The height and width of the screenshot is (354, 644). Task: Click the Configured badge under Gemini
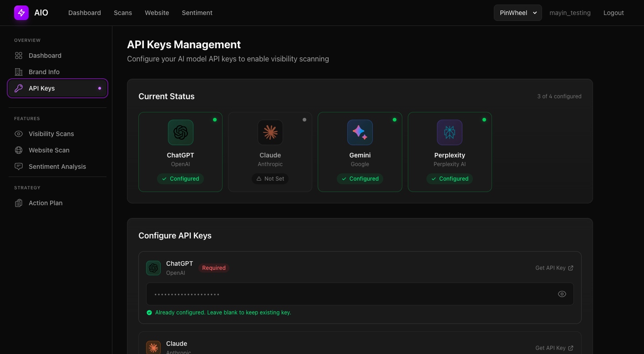[x=360, y=178]
